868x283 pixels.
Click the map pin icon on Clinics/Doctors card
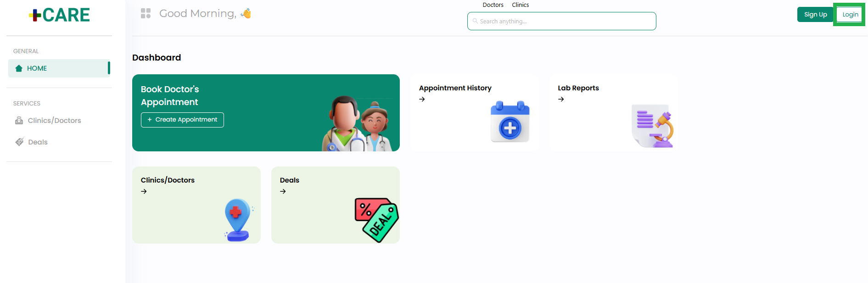(x=238, y=220)
